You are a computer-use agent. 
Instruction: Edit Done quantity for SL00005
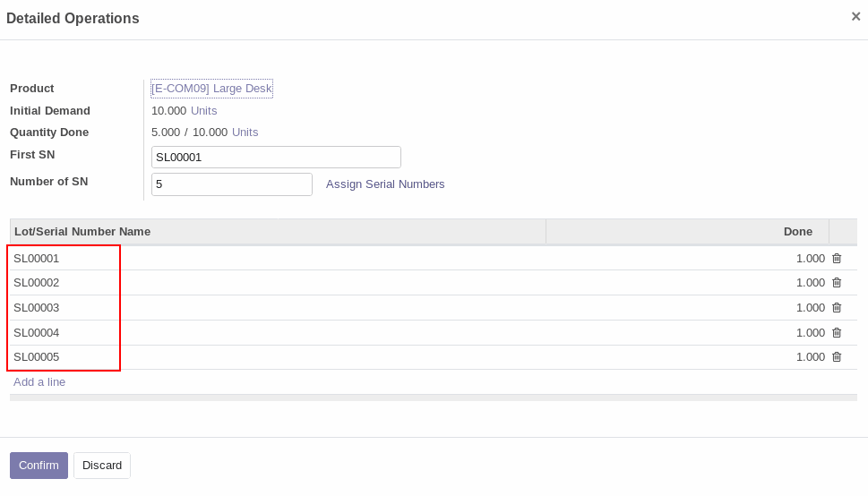687,357
